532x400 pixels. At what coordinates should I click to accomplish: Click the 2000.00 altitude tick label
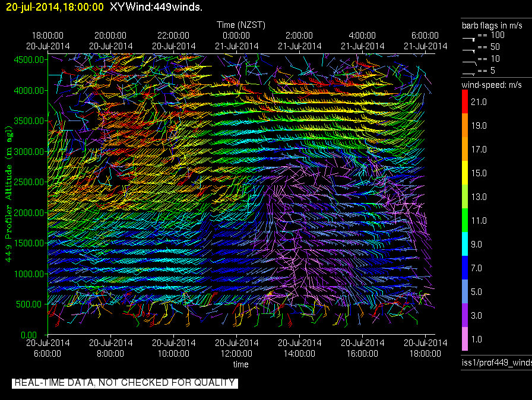pos(29,212)
